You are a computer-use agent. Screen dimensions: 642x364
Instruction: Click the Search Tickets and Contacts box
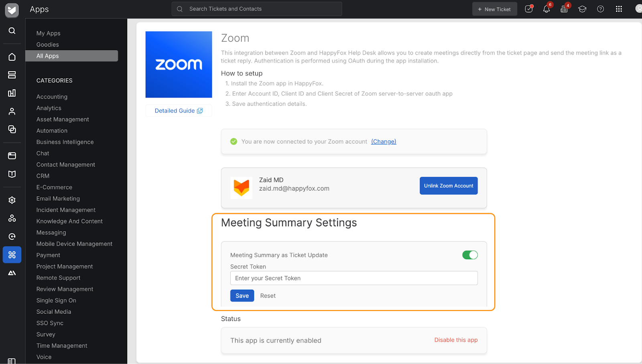[257, 9]
